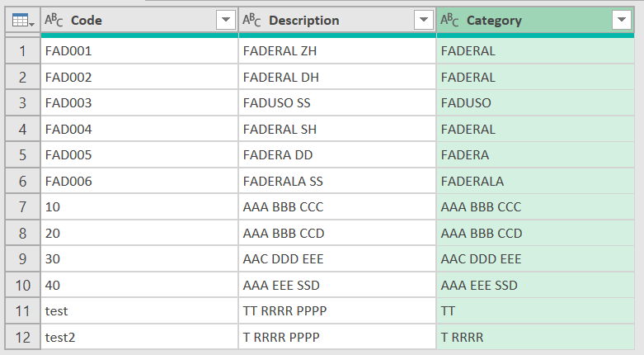The width and height of the screenshot is (644, 355).
Task: Click AAA BBB CCD in Description column
Action: coord(337,234)
